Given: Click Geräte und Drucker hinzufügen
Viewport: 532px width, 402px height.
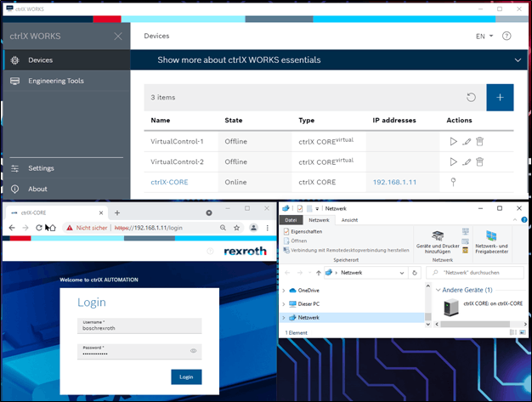Looking at the screenshot, I should (438, 242).
